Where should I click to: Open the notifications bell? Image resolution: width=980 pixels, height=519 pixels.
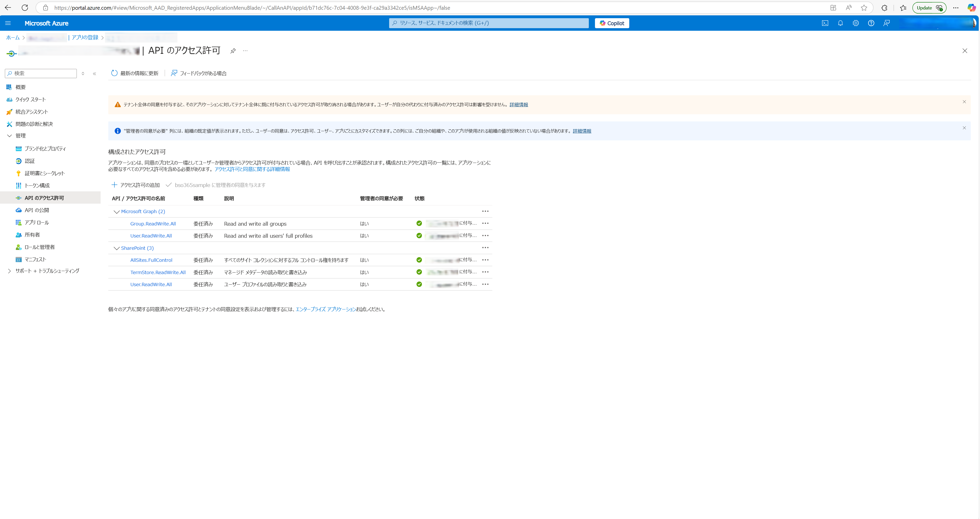840,23
